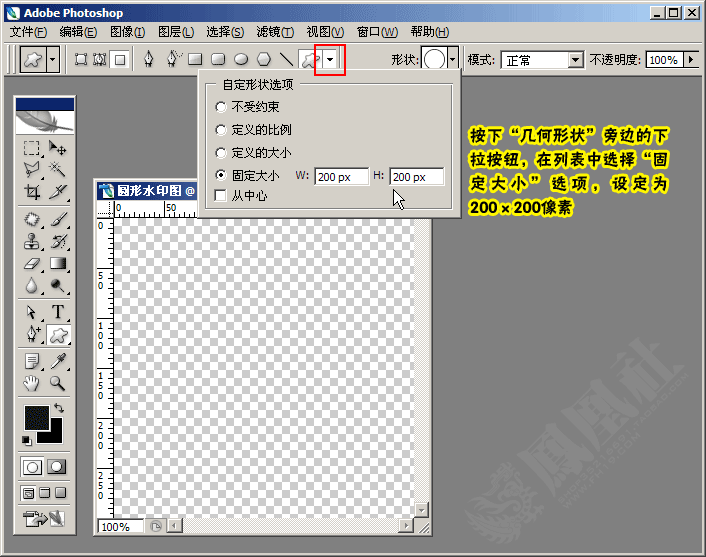Screen dimensions: 706x557
Task: Click the foreground color swatch
Action: click(36, 417)
